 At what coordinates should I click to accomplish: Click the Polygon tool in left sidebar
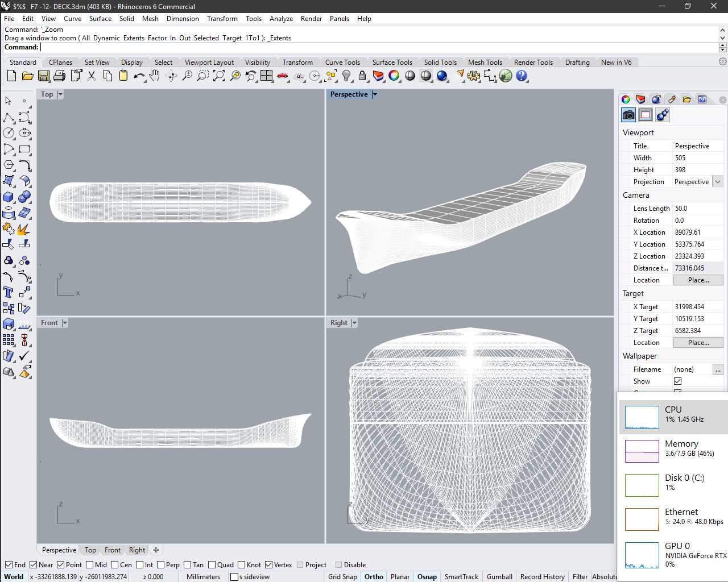coord(9,165)
